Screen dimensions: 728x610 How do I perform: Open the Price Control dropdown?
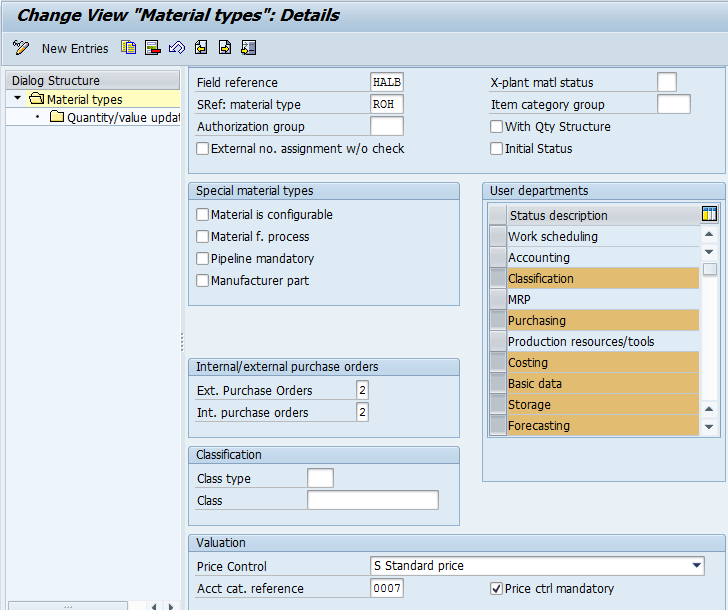[x=696, y=565]
